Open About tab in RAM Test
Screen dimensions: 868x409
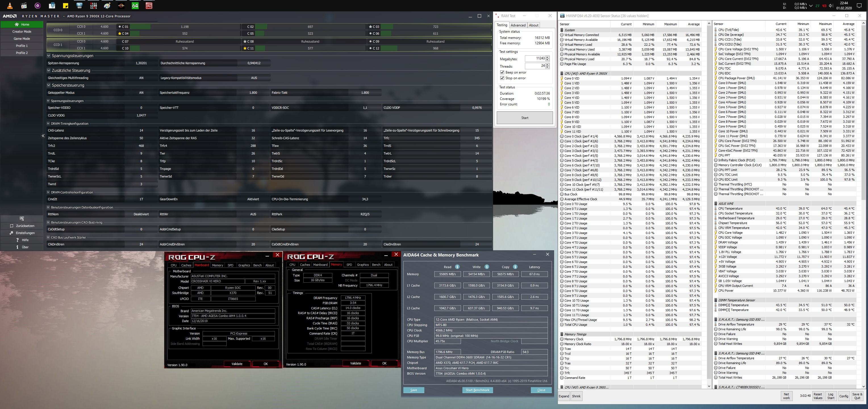[x=534, y=25]
